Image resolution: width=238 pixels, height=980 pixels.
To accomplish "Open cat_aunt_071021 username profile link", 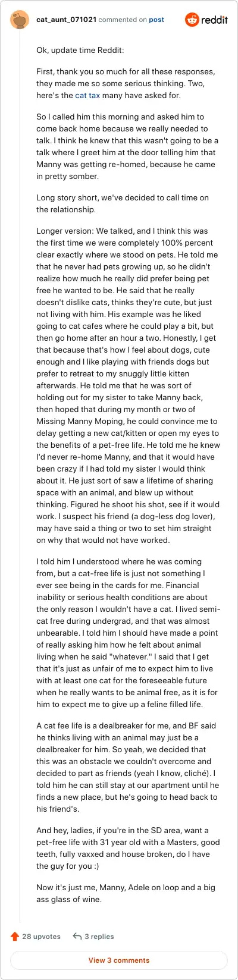I will pyautogui.click(x=66, y=20).
